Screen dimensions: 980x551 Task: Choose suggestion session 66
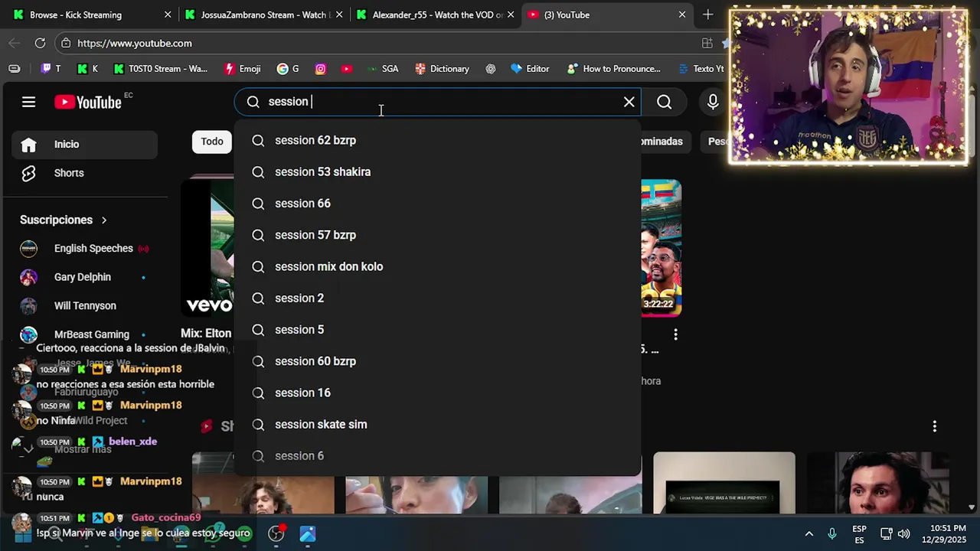[x=437, y=204]
